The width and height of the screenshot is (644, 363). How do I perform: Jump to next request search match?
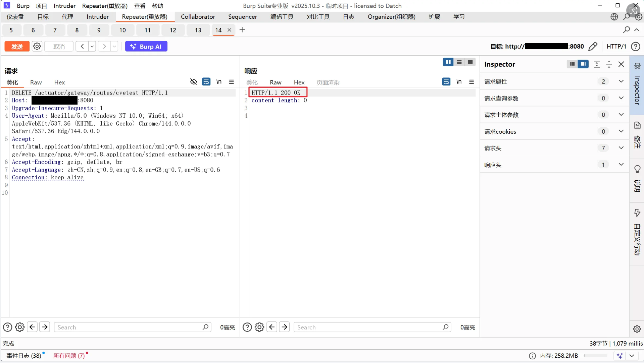45,327
